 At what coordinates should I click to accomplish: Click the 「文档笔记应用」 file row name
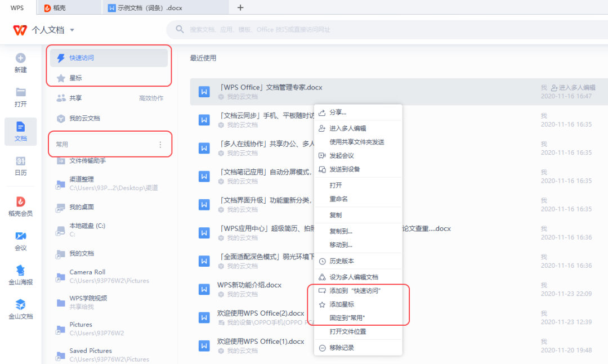pyautogui.click(x=266, y=172)
